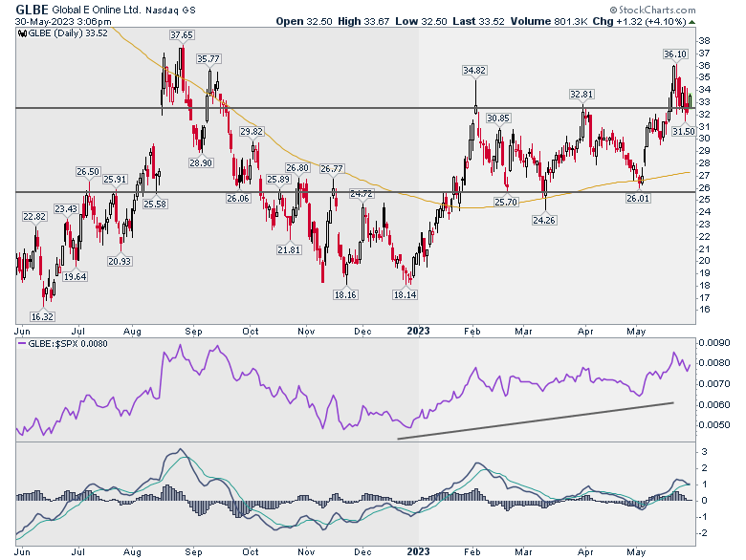
Task: Click the 20.93 low label
Action: 120,262
